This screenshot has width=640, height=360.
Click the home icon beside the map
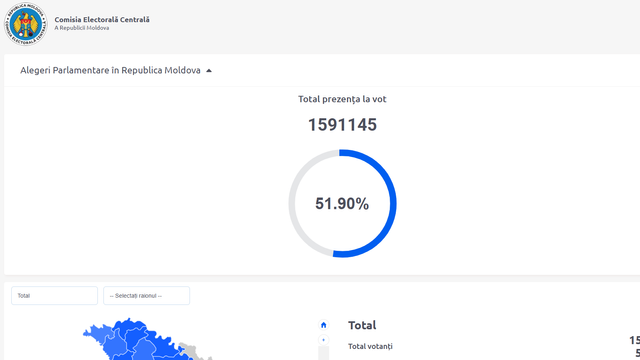(x=323, y=325)
